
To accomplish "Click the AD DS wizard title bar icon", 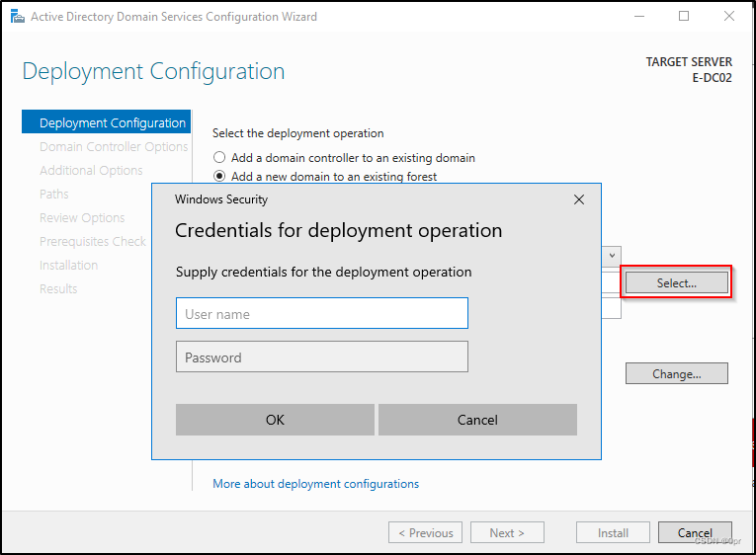I will 18,17.
